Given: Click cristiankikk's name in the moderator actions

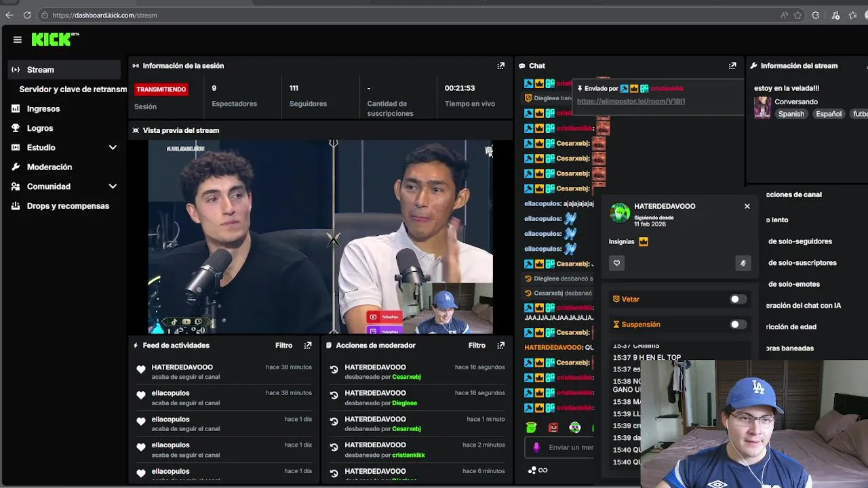Looking at the screenshot, I should [408, 455].
